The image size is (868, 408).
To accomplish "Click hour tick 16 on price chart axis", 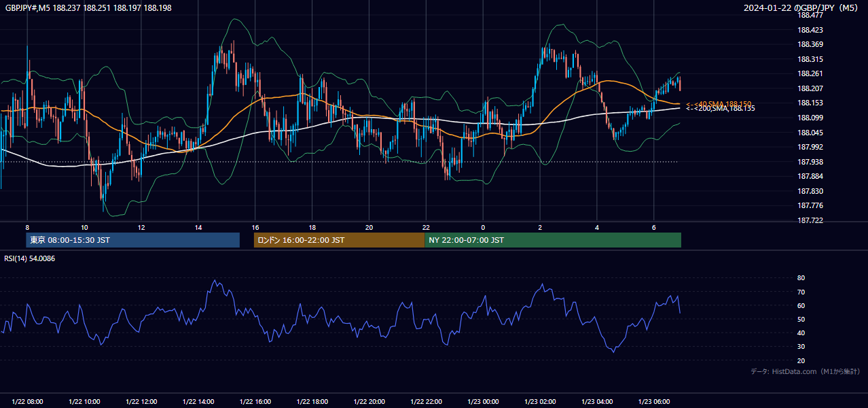I will pyautogui.click(x=255, y=227).
